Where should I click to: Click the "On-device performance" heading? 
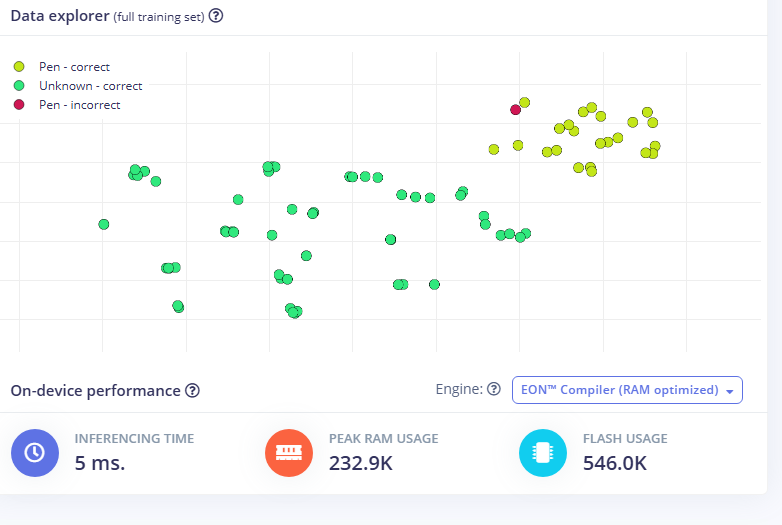pyautogui.click(x=95, y=391)
